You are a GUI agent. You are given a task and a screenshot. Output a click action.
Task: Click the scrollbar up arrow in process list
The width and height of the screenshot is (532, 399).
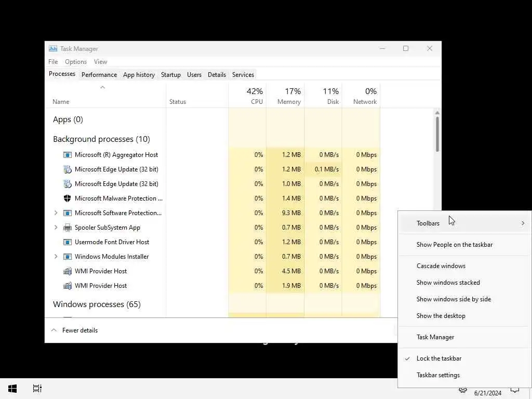pos(437,113)
